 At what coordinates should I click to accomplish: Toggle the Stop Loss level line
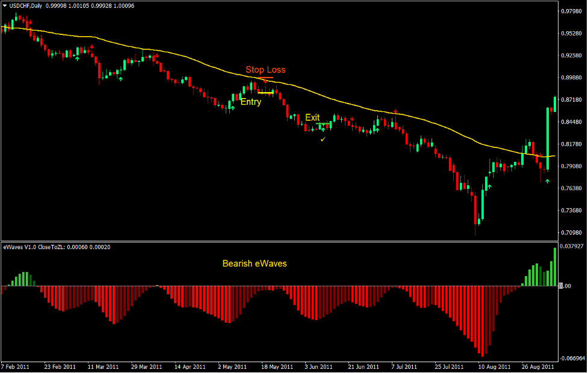(265, 76)
